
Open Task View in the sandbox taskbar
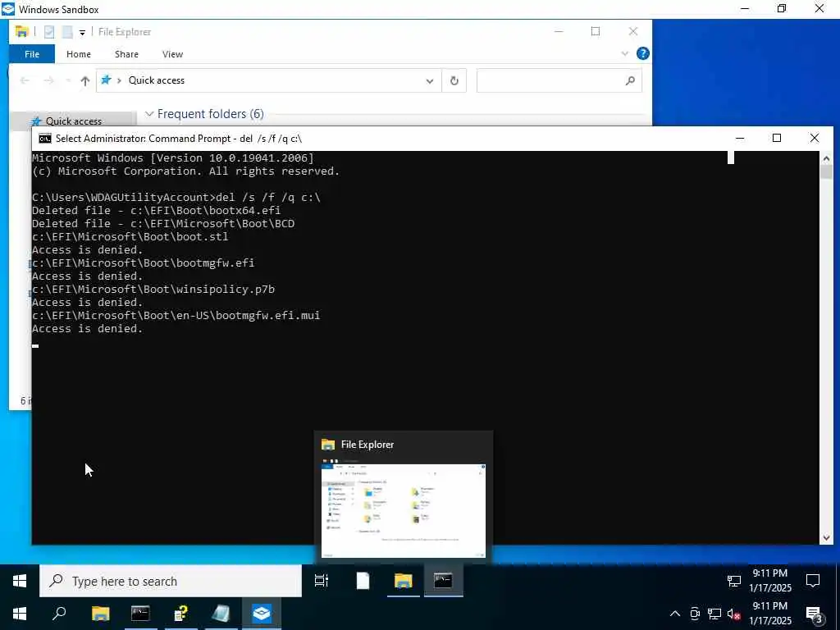(x=322, y=581)
